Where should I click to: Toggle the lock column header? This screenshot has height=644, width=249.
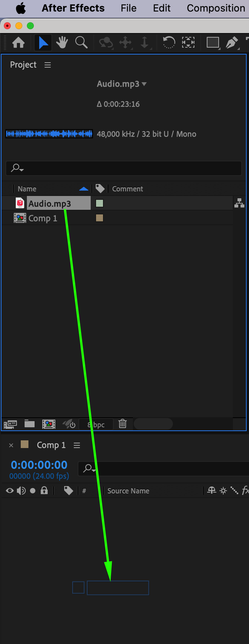coord(44,490)
